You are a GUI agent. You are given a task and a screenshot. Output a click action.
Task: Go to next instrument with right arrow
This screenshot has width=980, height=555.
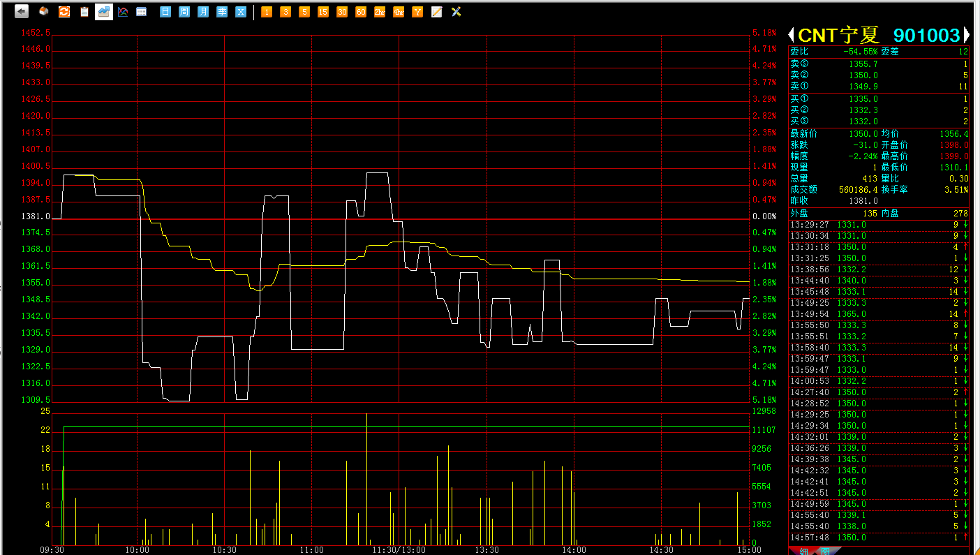967,34
